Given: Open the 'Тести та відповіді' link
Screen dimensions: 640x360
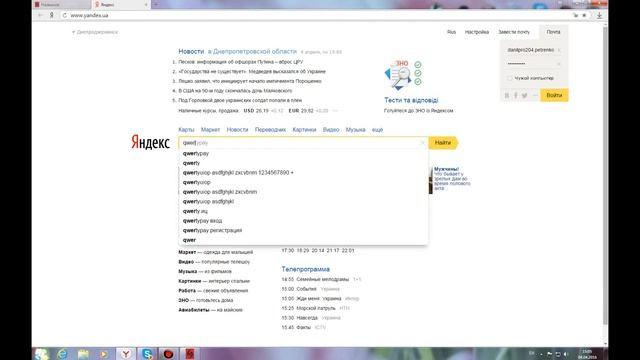Looking at the screenshot, I should pyautogui.click(x=411, y=100).
